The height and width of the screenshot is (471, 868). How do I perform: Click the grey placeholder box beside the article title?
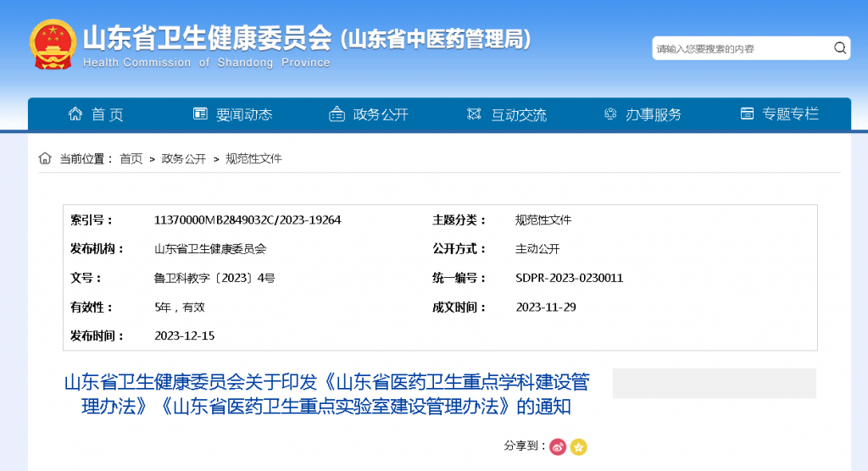(x=714, y=383)
